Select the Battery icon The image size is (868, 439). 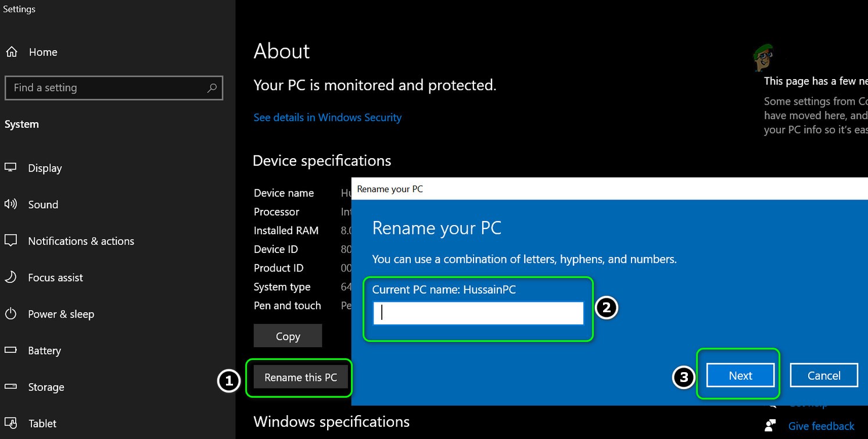click(10, 351)
